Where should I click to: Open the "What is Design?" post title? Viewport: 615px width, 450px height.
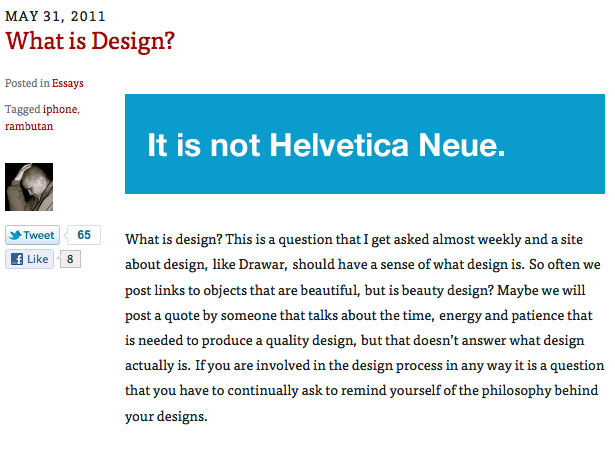[90, 42]
